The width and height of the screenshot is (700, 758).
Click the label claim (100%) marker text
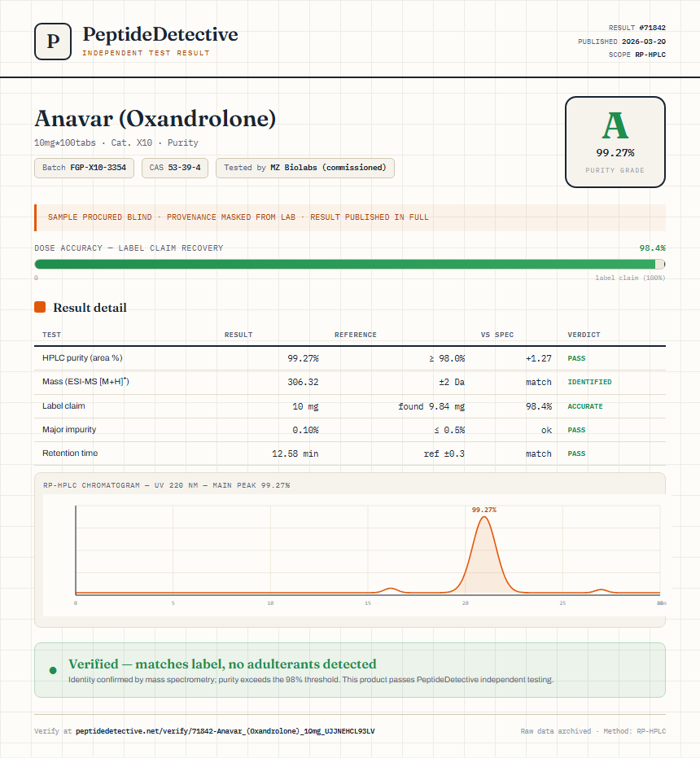[x=630, y=278]
